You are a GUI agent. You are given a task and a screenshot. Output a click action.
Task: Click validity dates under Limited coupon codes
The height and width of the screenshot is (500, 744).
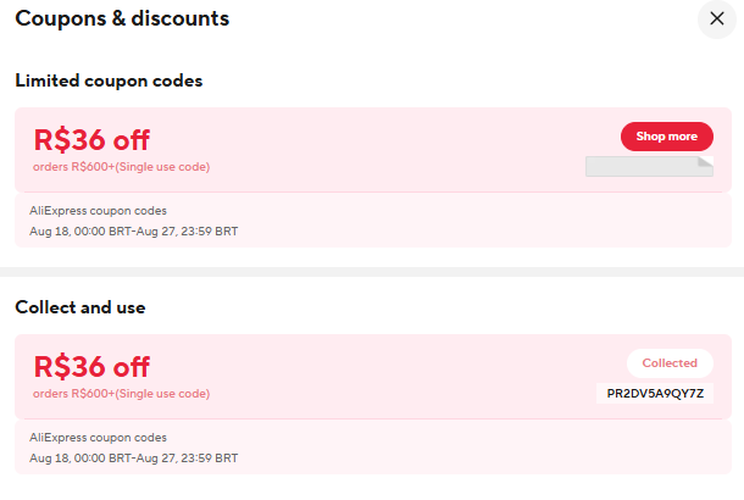(x=134, y=232)
